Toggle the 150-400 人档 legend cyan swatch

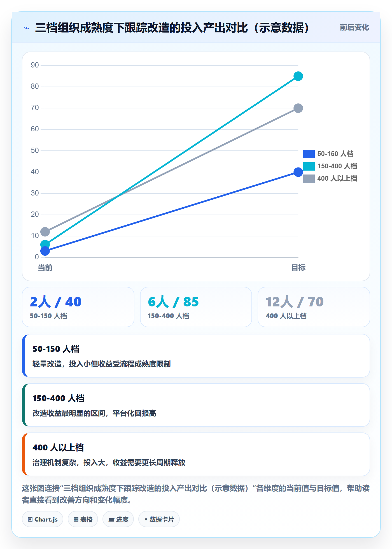309,166
